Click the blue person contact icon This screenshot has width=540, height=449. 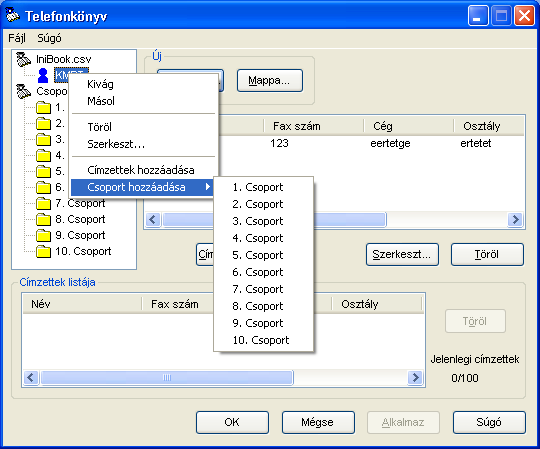tap(43, 75)
